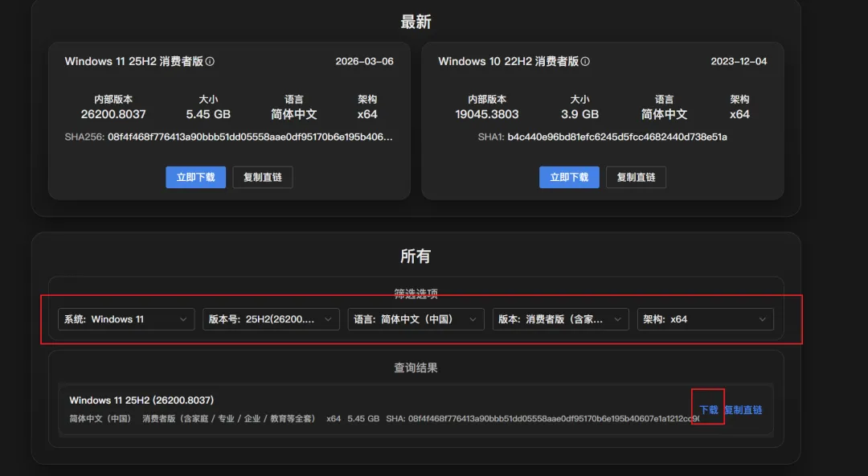Image resolution: width=868 pixels, height=476 pixels.
Task: Click the 3.9 GB size value
Action: tap(579, 114)
